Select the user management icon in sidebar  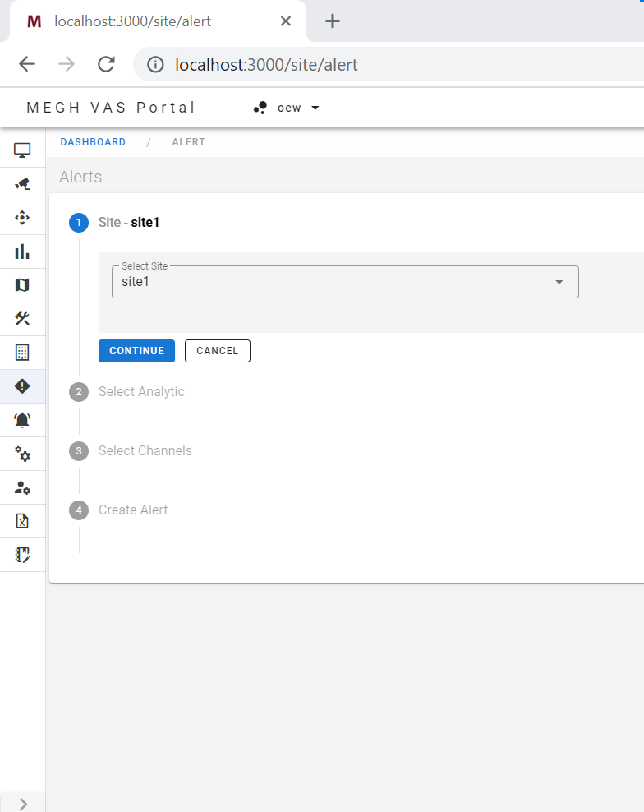[x=22, y=487]
